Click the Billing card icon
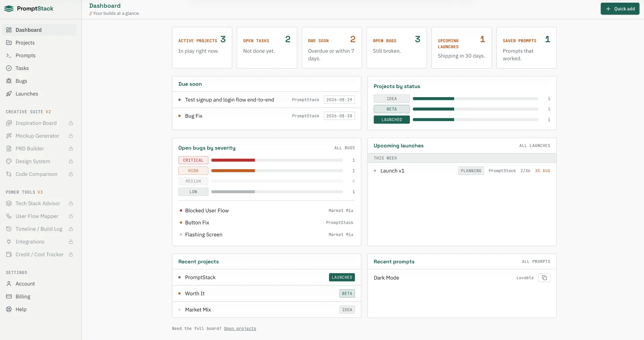644x340 pixels. [9, 296]
